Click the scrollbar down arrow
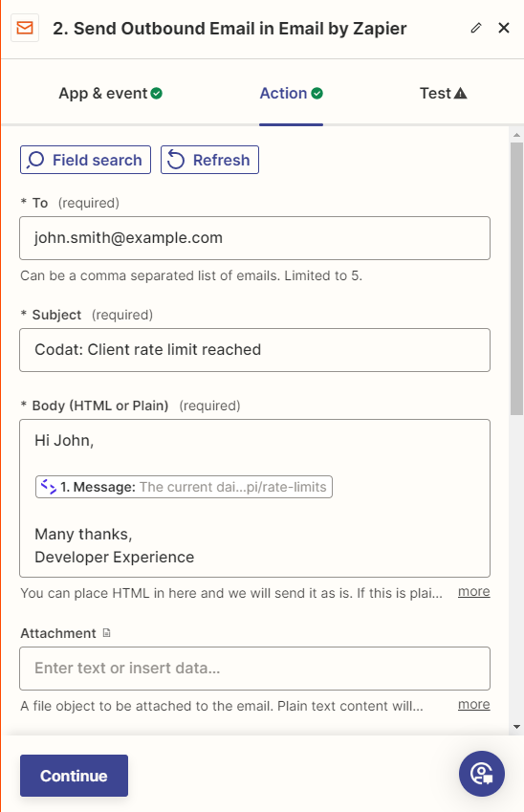The width and height of the screenshot is (524, 812). (x=516, y=727)
